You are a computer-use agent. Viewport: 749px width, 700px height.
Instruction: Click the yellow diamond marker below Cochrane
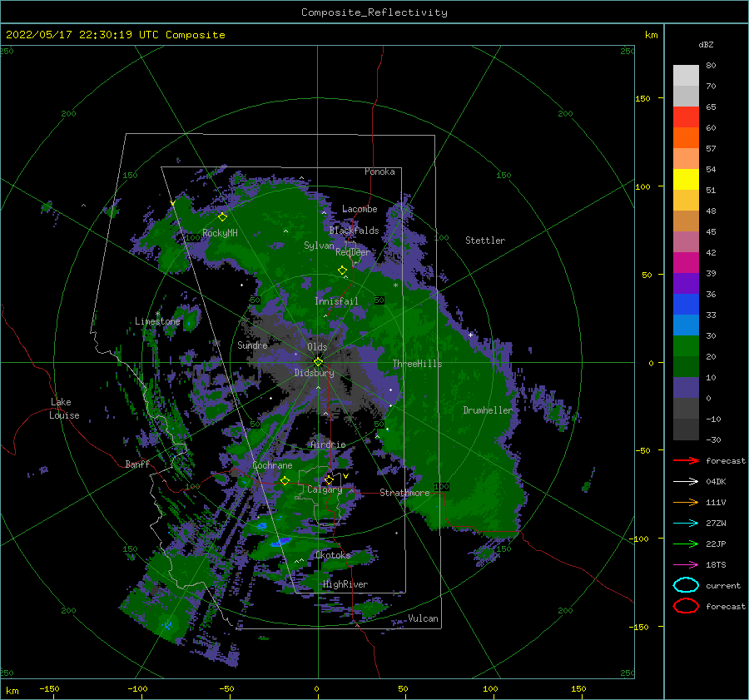coord(285,480)
